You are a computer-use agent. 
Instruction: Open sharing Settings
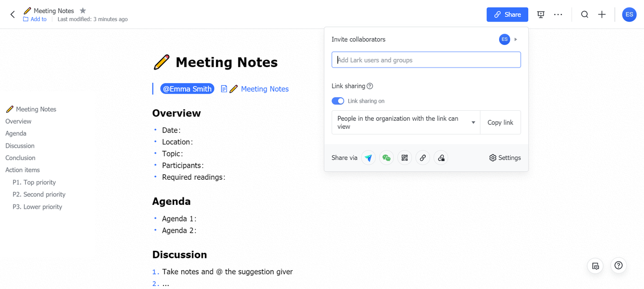point(505,158)
